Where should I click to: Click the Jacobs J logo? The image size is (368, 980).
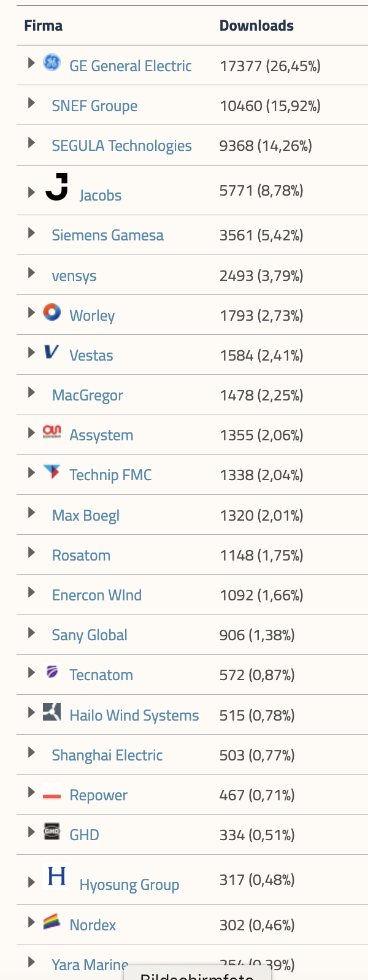[x=57, y=187]
